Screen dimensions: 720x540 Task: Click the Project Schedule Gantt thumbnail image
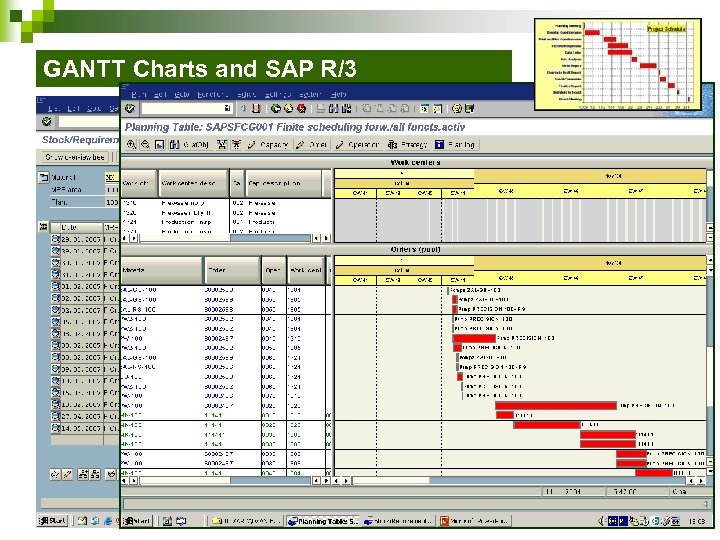click(x=618, y=64)
